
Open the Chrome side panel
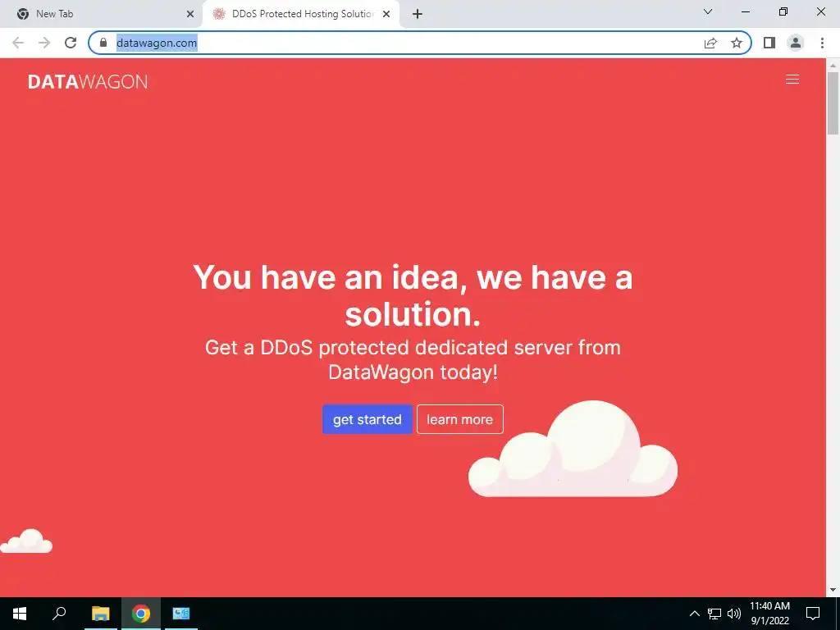[x=769, y=43]
